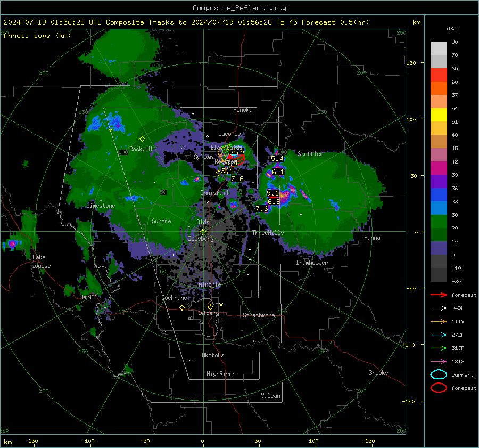This screenshot has height=448, width=479.
Task: Click the Hanna town label
Action: pos(372,238)
